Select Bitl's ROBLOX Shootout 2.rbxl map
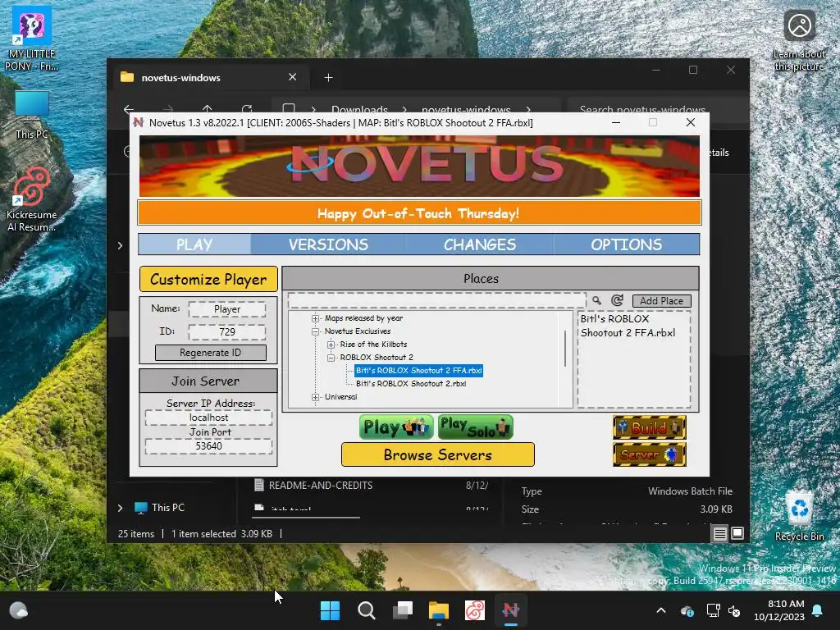This screenshot has height=630, width=840. [411, 384]
